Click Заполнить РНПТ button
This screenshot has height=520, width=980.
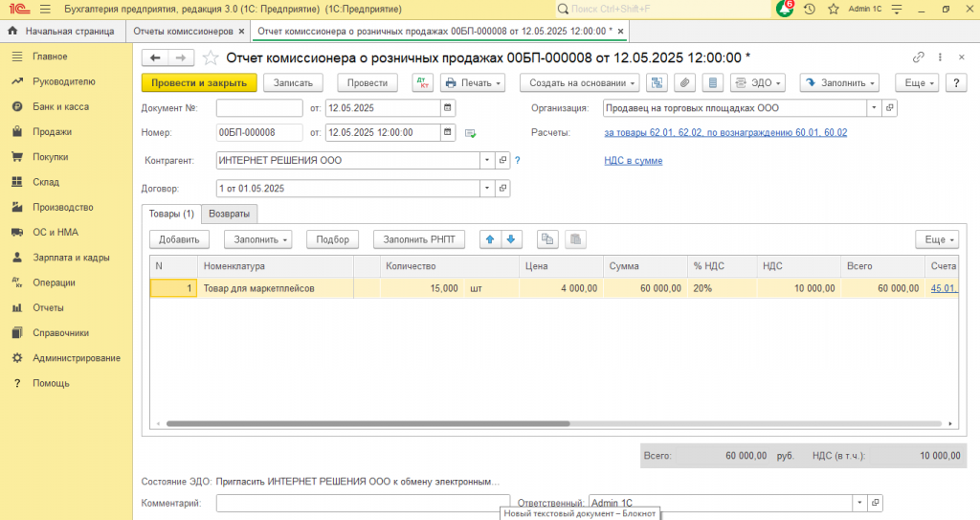click(419, 239)
